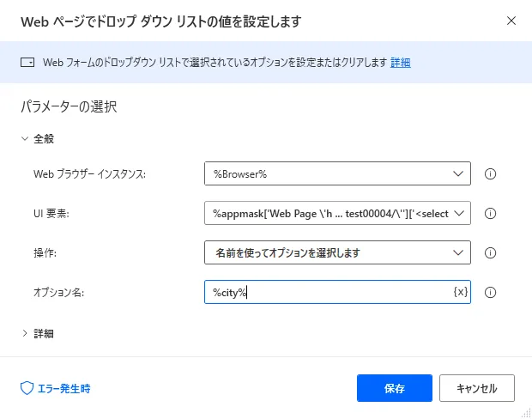Click the dropdown list icon in info banner
This screenshot has width=532, height=419.
point(27,63)
